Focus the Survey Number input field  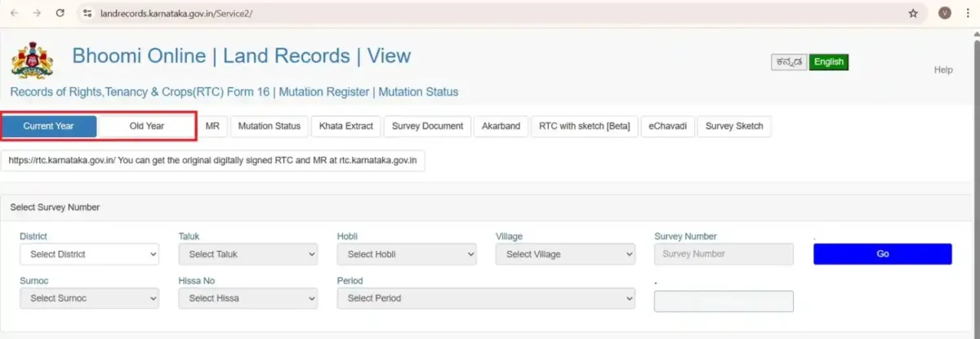coord(724,254)
